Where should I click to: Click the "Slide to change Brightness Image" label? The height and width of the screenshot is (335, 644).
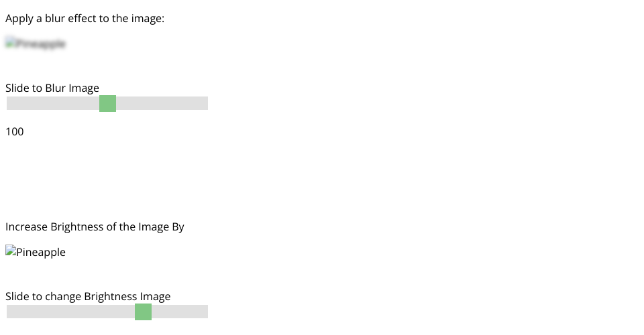tap(88, 296)
